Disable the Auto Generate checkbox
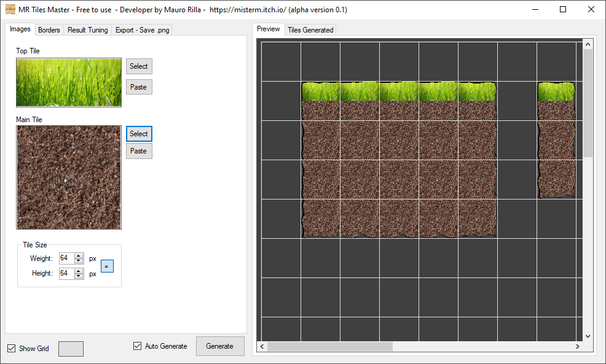606x364 pixels. coord(137,346)
